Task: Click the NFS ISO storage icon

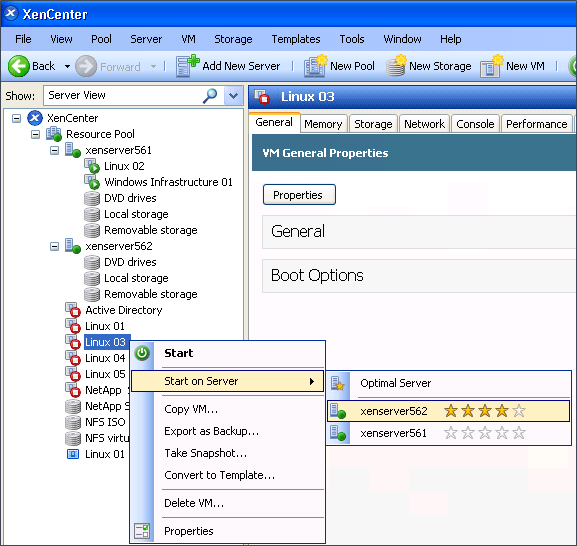Action: 73,422
